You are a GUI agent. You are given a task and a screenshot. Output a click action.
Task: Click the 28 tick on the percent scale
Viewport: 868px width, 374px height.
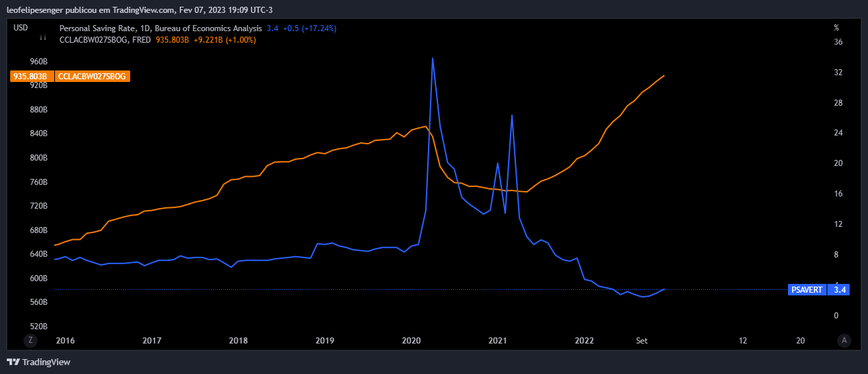pos(838,103)
